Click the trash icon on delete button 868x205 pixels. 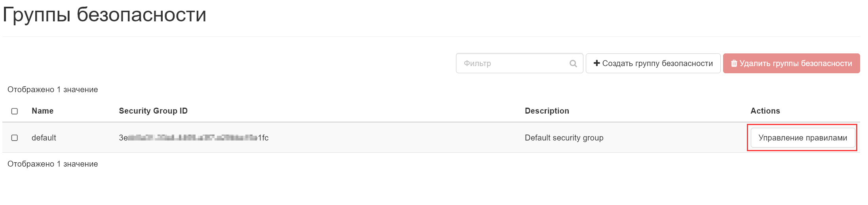[734, 64]
